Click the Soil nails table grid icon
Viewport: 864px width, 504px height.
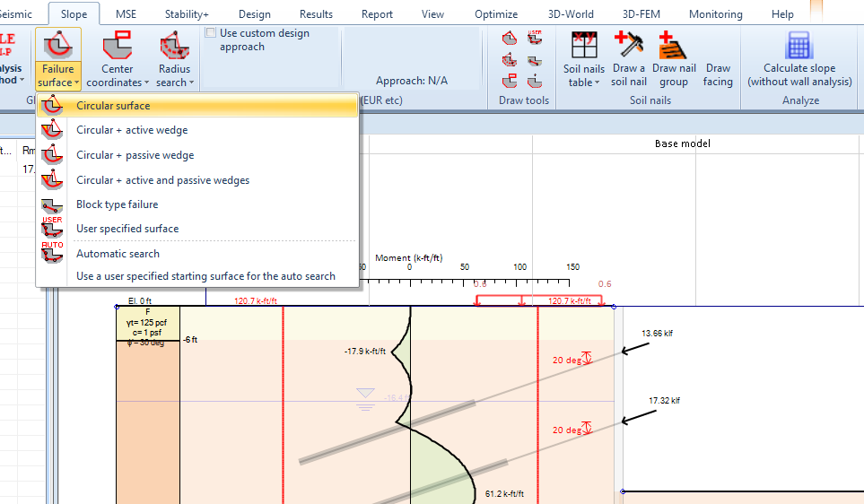tap(584, 45)
